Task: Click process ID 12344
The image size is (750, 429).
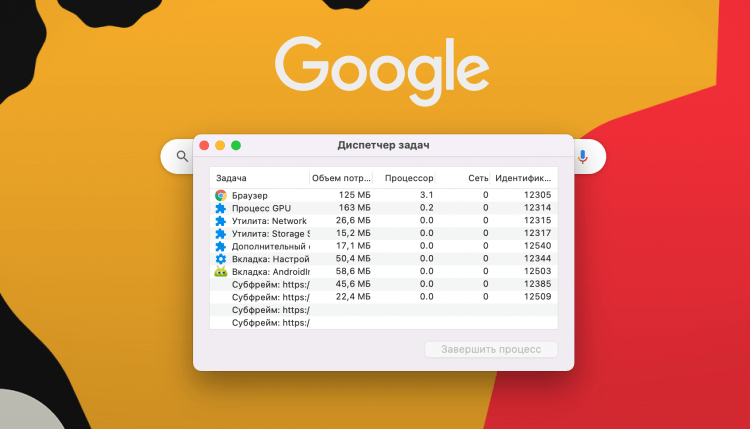Action: 537,258
